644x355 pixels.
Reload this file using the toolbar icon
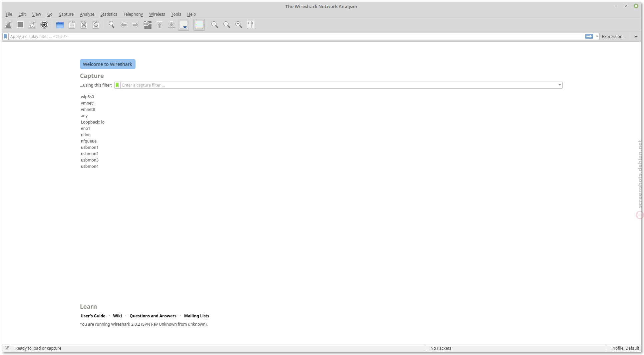[96, 25]
